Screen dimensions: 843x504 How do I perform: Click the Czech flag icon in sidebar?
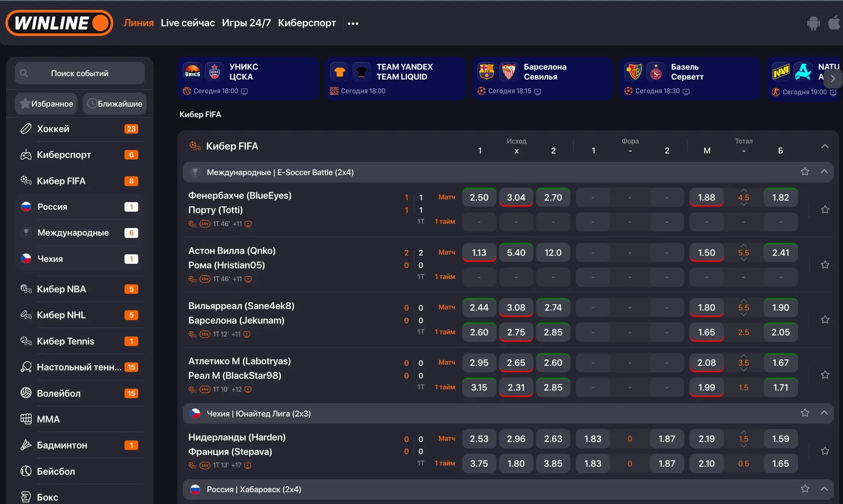click(26, 259)
